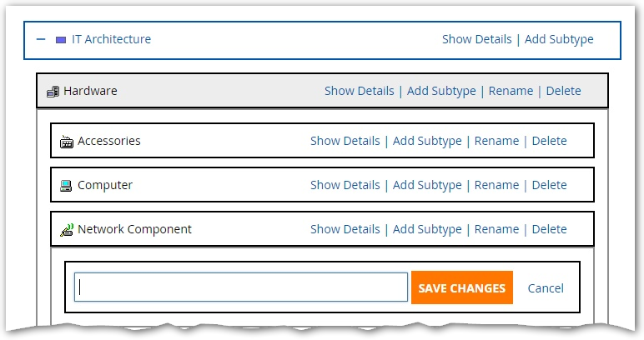Click the new subtype name text field

click(240, 287)
